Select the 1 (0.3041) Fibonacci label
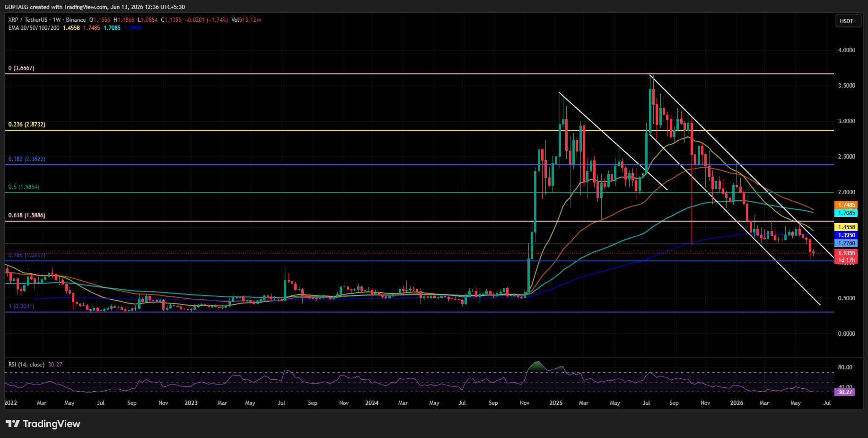This screenshot has width=868, height=438. [x=21, y=306]
